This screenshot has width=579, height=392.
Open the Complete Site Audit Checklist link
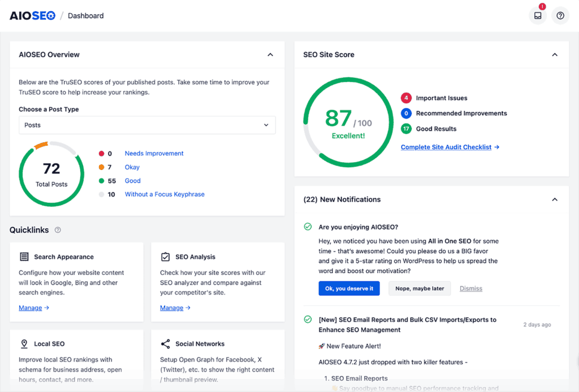(x=450, y=147)
